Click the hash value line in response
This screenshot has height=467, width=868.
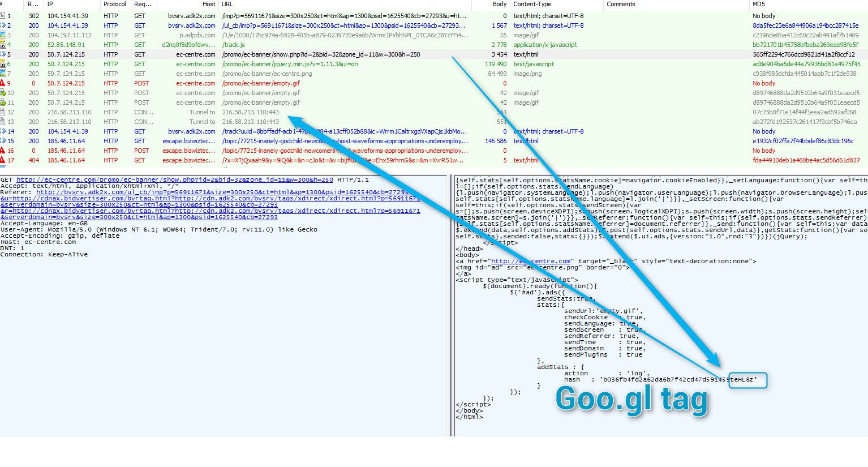(x=660, y=379)
